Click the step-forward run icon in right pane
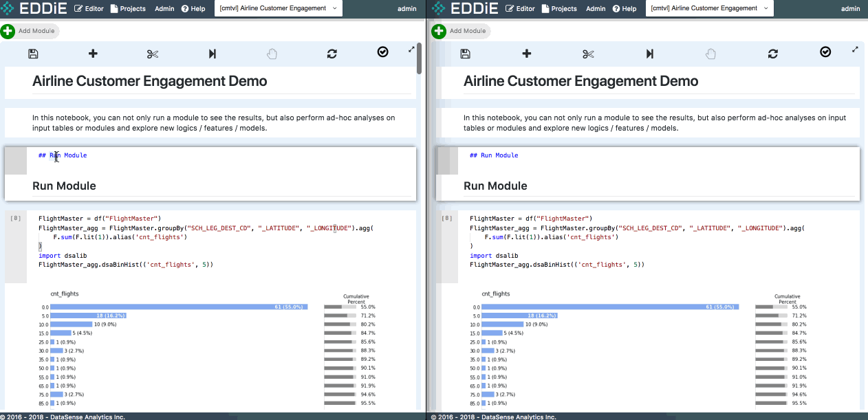Image resolution: width=868 pixels, height=420 pixels. coord(649,54)
